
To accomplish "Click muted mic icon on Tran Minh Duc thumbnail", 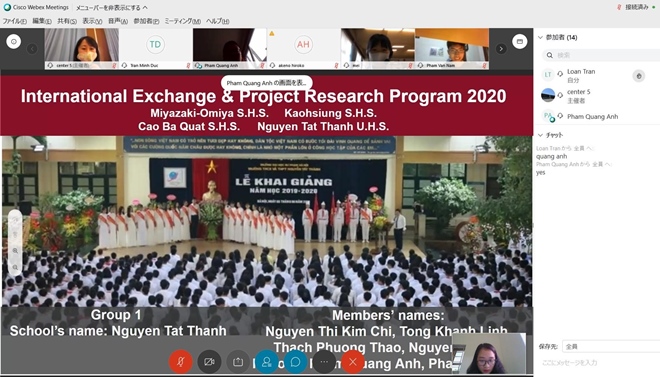I will 188,66.
